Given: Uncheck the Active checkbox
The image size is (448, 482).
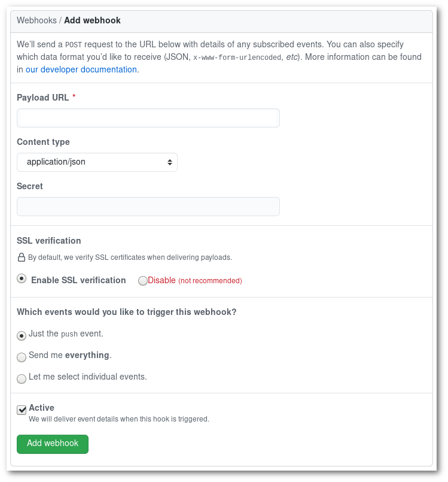Looking at the screenshot, I should [x=21, y=410].
